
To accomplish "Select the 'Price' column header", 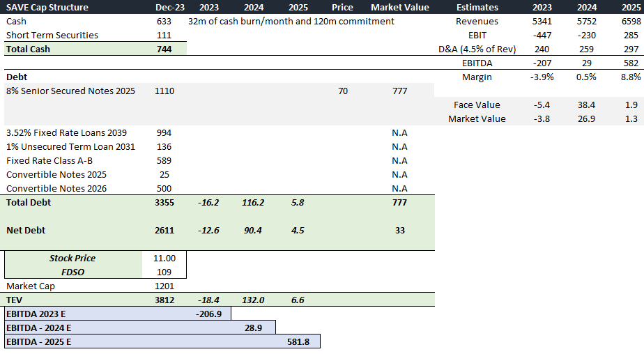I will pyautogui.click(x=342, y=8).
